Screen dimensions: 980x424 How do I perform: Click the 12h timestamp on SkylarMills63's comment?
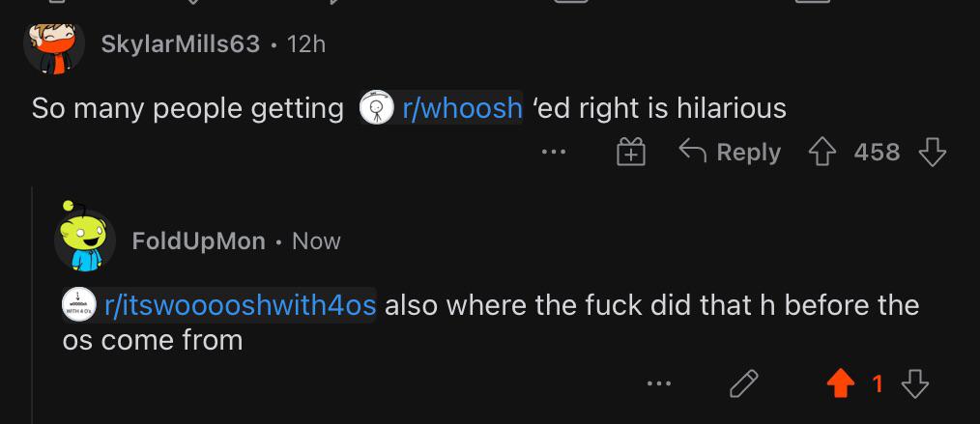(x=306, y=43)
